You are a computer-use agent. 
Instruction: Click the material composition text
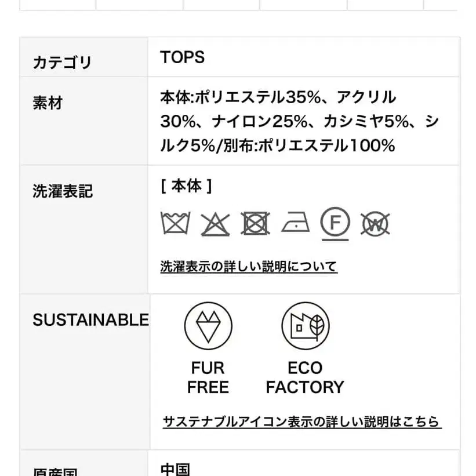coord(299,121)
